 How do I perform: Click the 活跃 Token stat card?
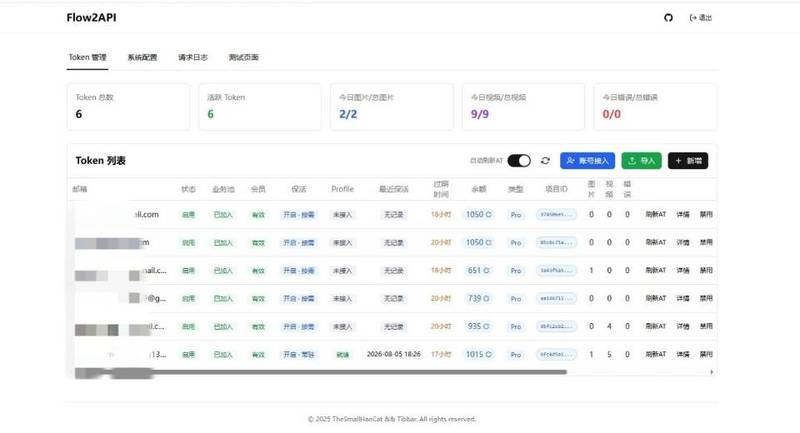(260, 107)
